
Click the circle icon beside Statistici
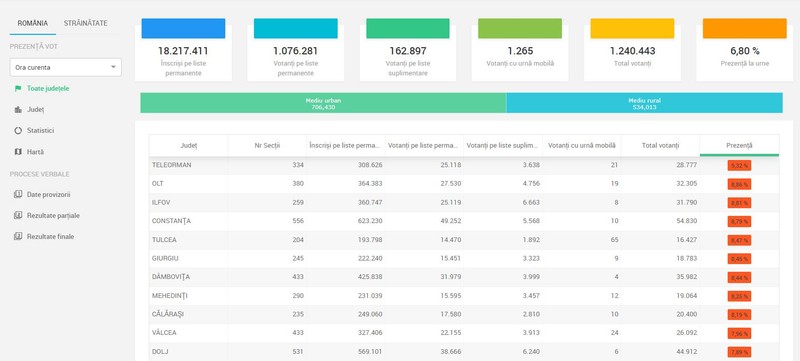pyautogui.click(x=18, y=131)
